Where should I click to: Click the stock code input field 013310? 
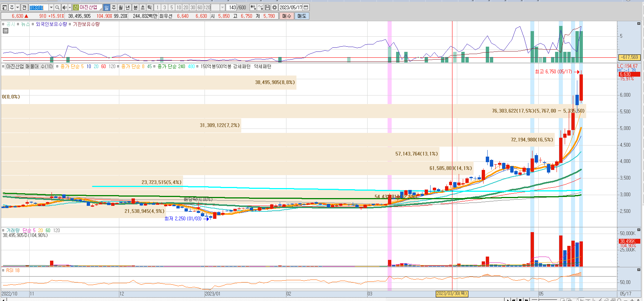[x=39, y=7]
